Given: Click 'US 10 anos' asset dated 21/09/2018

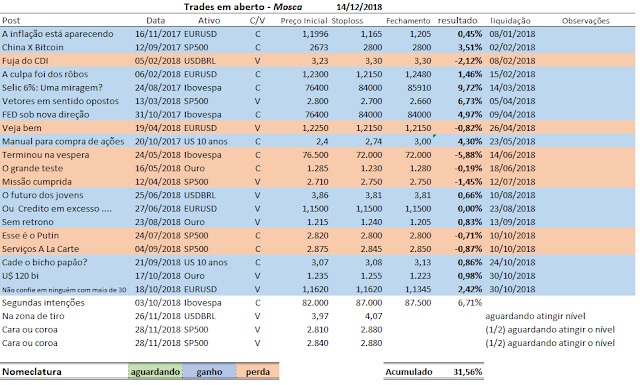Looking at the screenshot, I should (x=206, y=262).
